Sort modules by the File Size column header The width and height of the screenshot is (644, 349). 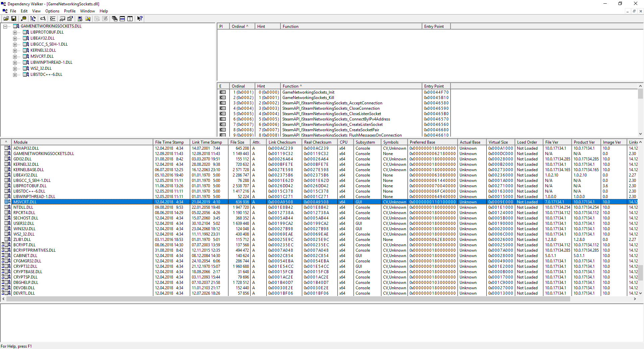238,142
